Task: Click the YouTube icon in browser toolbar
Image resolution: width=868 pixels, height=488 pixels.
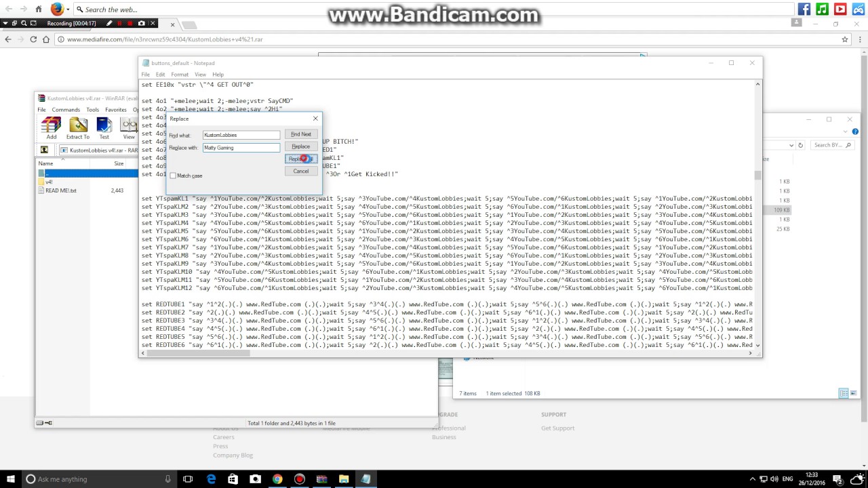Action: pos(840,9)
